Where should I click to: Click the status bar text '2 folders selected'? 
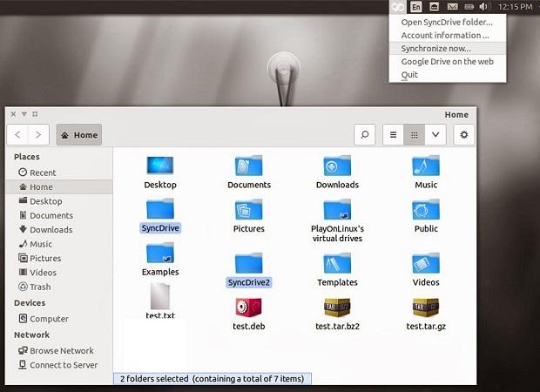pyautogui.click(x=155, y=379)
